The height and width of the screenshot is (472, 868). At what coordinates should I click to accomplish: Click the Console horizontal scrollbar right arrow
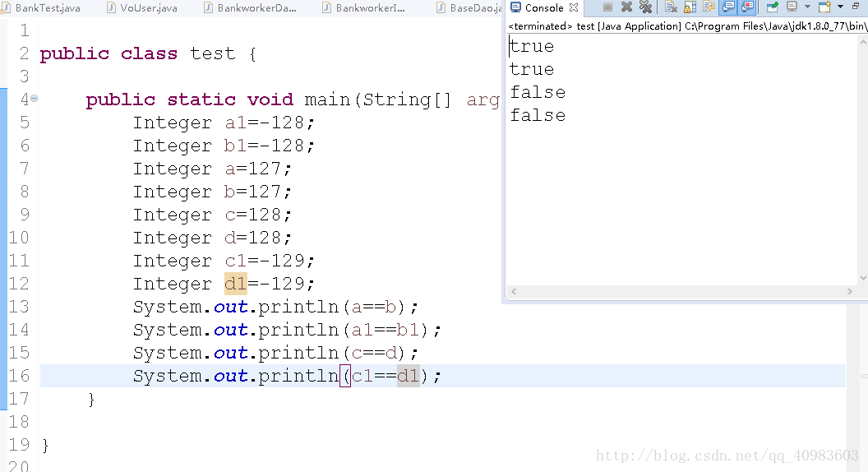pyautogui.click(x=850, y=291)
